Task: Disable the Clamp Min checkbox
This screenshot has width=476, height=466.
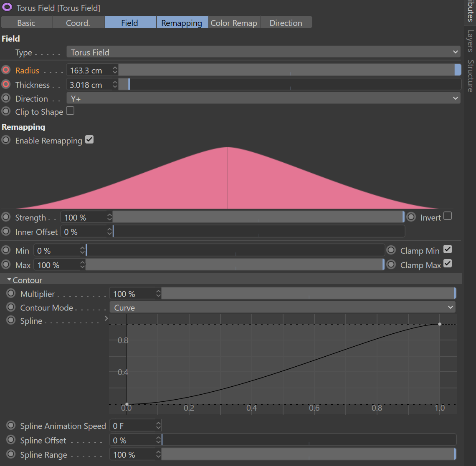Action: tap(448, 249)
